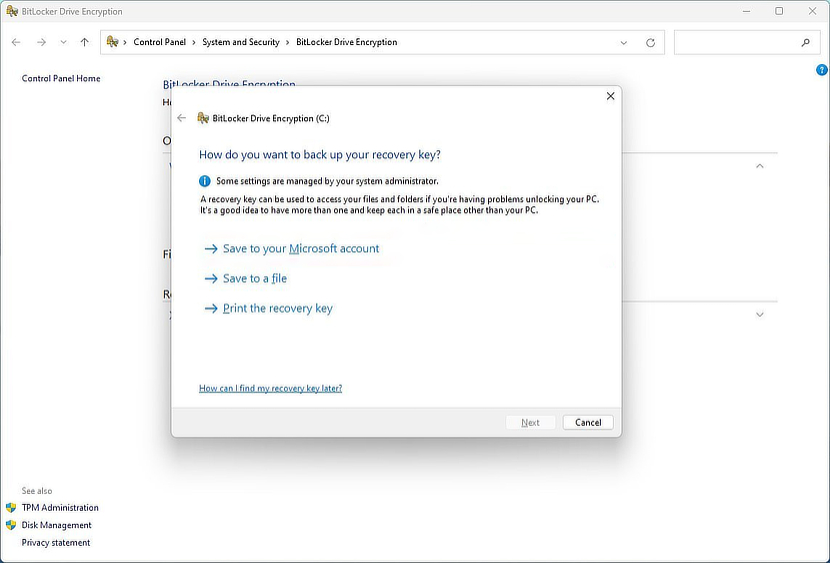Click the up one level arrow
The height and width of the screenshot is (563, 830).
coord(84,43)
